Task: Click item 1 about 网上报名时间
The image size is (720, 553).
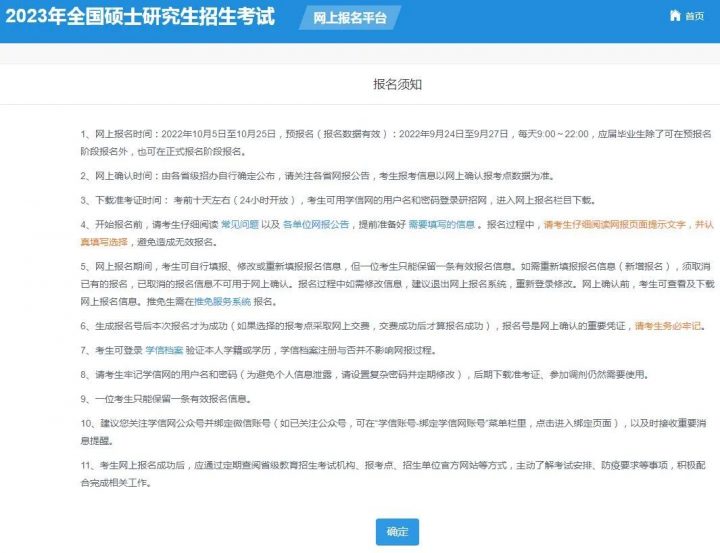Action: tap(396, 143)
